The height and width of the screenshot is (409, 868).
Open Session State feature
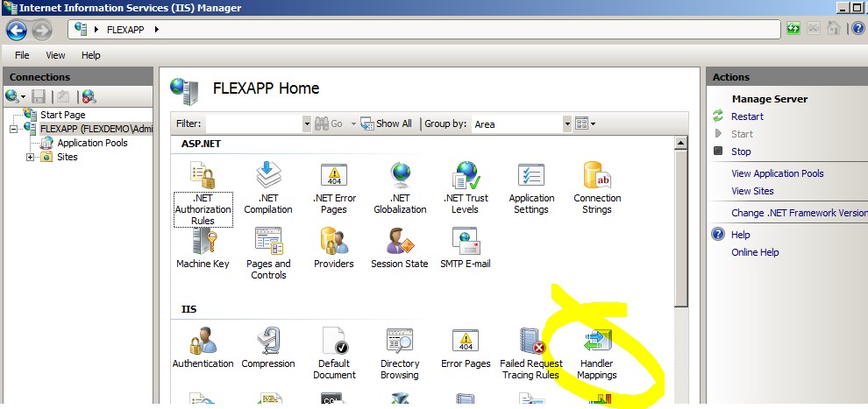point(400,248)
